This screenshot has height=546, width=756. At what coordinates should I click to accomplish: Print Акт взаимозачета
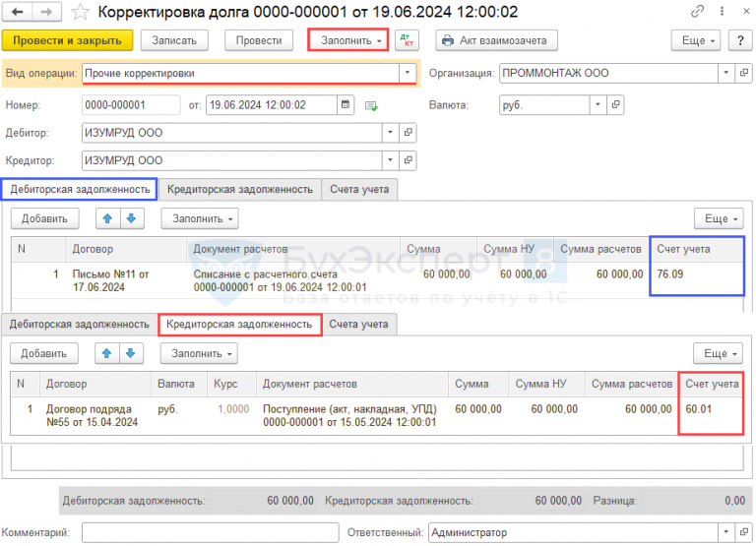[x=496, y=40]
